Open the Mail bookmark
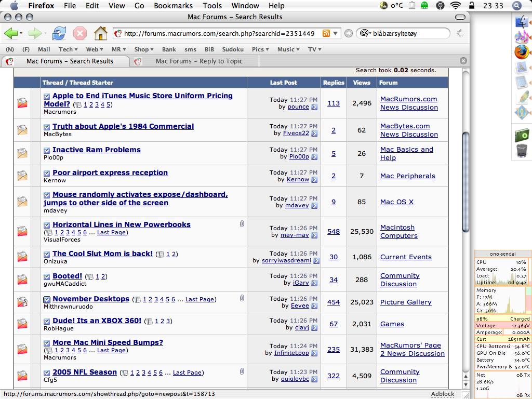Screen dimensions: 532x399 coord(44,49)
